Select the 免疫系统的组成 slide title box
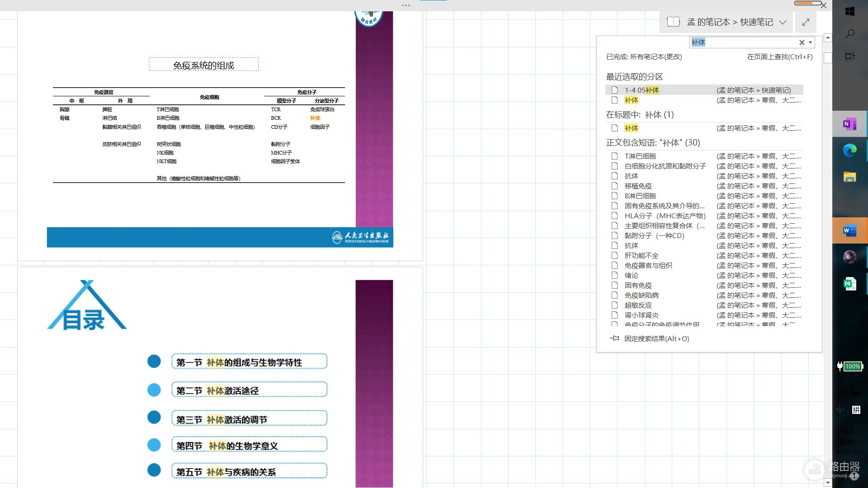Viewport: 868px width, 488px height. [203, 65]
